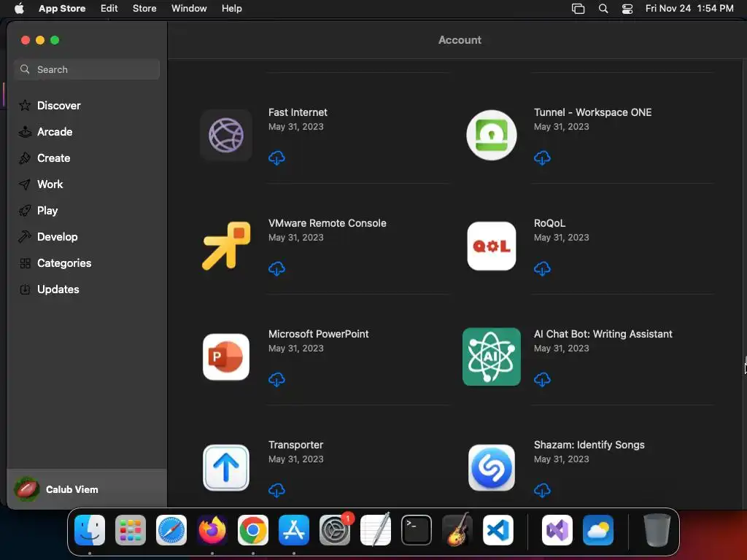The image size is (747, 560).
Task: Open Launchpad from the Dock
Action: point(131,530)
